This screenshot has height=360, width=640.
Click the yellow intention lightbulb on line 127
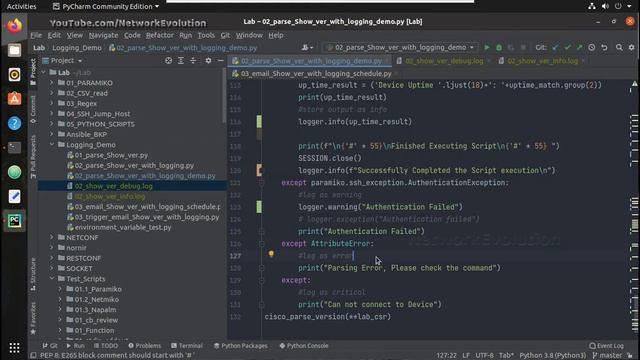(271, 254)
